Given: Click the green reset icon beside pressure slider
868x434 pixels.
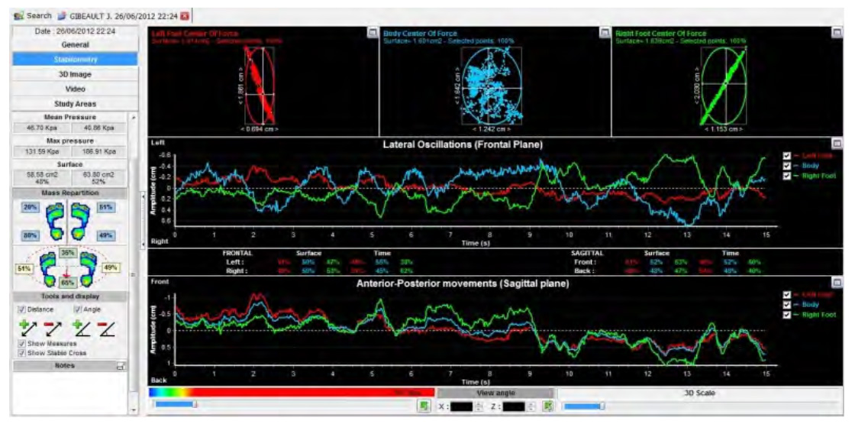Looking at the screenshot, I should pyautogui.click(x=424, y=406).
